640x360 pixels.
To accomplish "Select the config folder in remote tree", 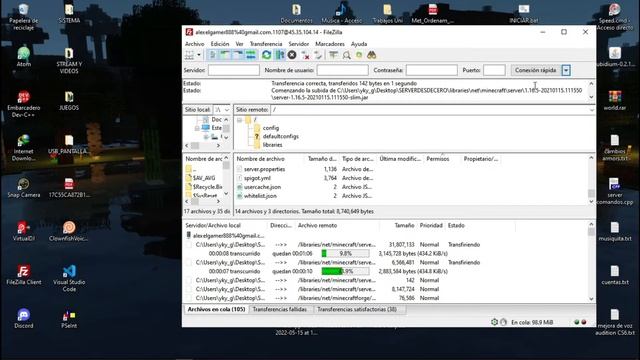I will (271, 128).
